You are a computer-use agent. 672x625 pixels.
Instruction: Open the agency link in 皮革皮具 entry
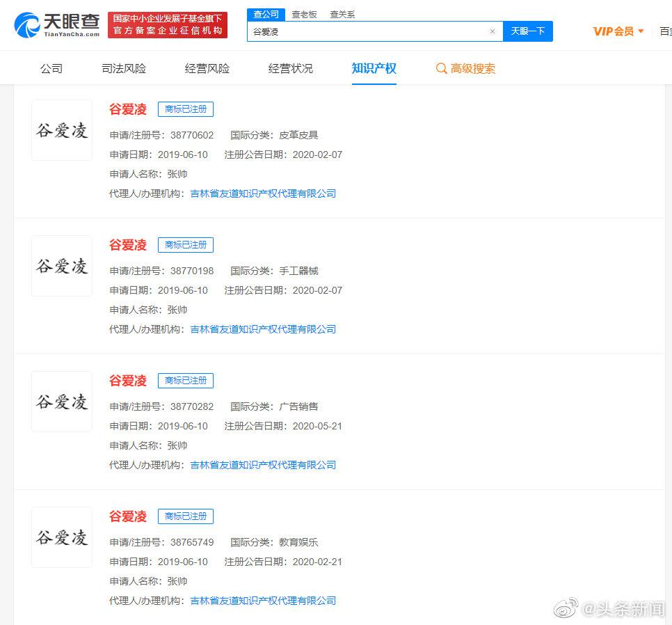(263, 193)
